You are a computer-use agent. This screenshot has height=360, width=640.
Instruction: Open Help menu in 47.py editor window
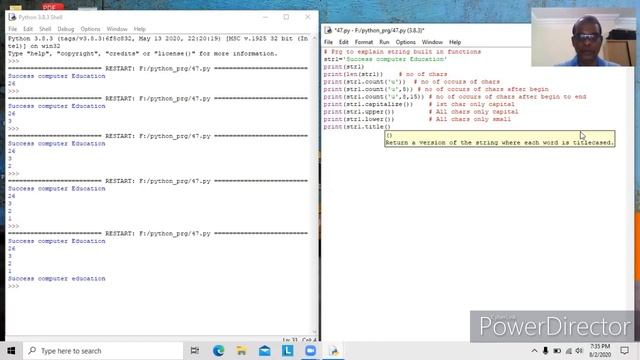click(455, 42)
